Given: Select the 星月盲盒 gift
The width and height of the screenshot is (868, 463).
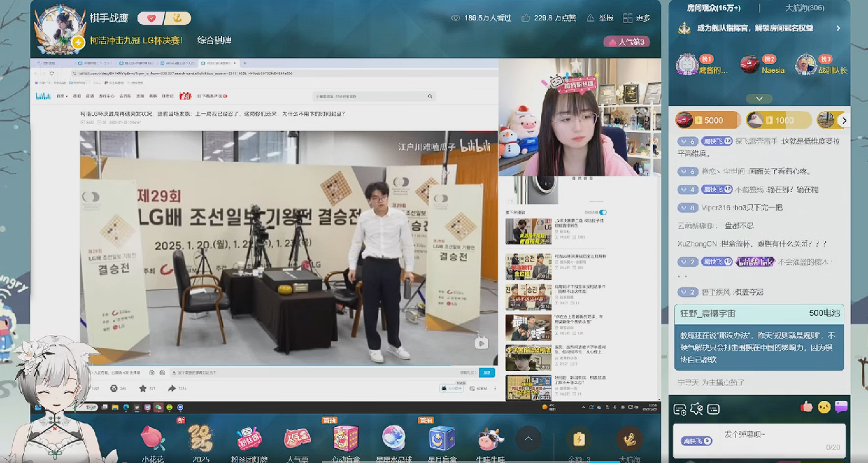Looking at the screenshot, I should pos(442,443).
